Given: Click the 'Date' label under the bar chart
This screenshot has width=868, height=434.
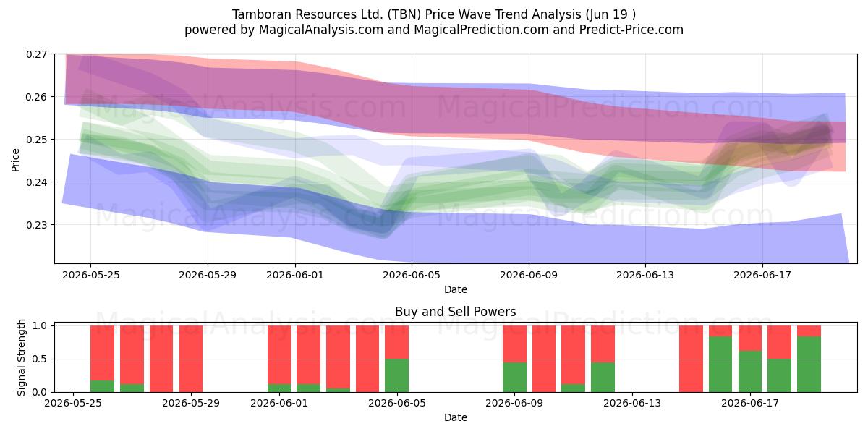Looking at the screenshot, I should tap(456, 417).
